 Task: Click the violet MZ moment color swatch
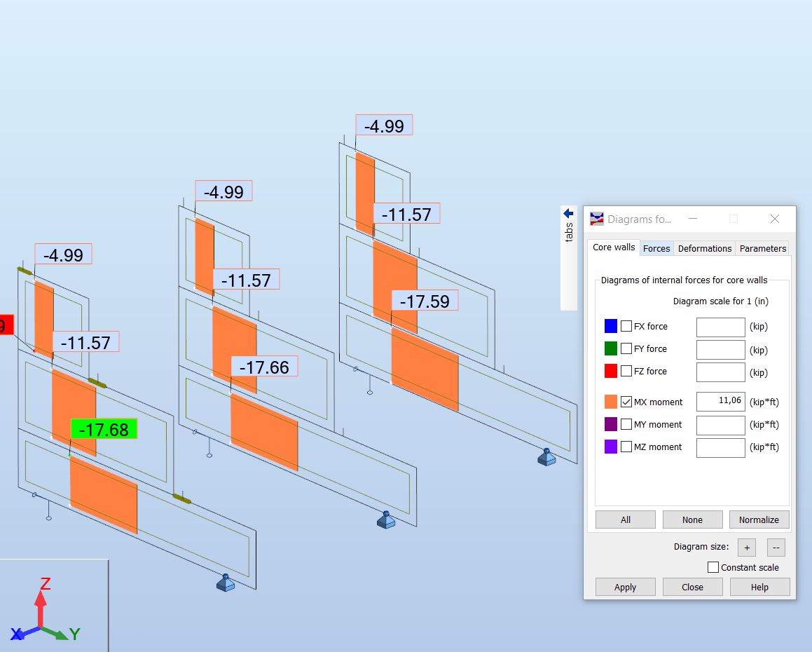[x=610, y=447]
